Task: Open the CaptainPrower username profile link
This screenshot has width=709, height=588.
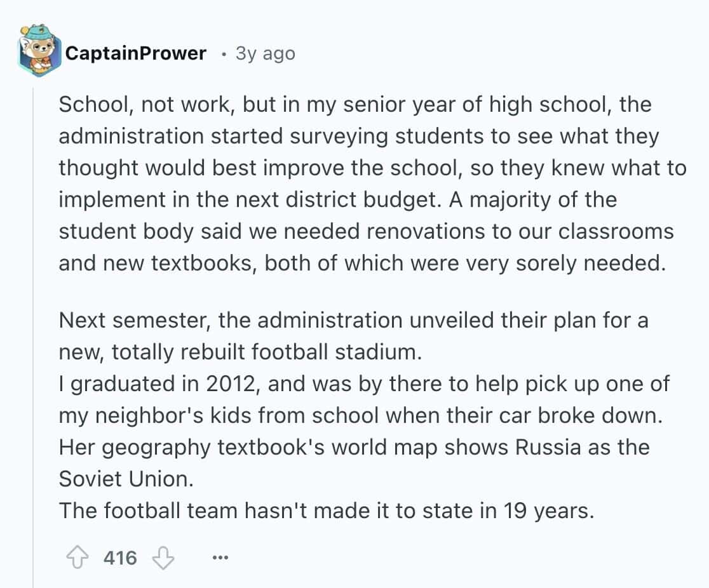Action: tap(136, 53)
